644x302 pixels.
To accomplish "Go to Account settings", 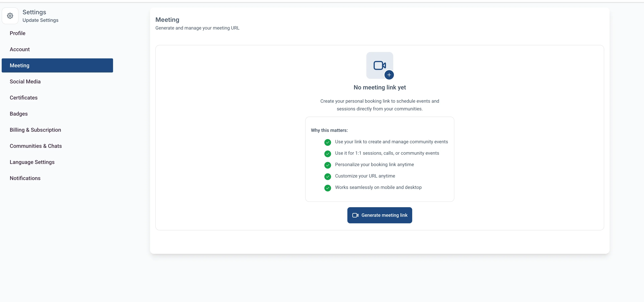I will [x=20, y=49].
